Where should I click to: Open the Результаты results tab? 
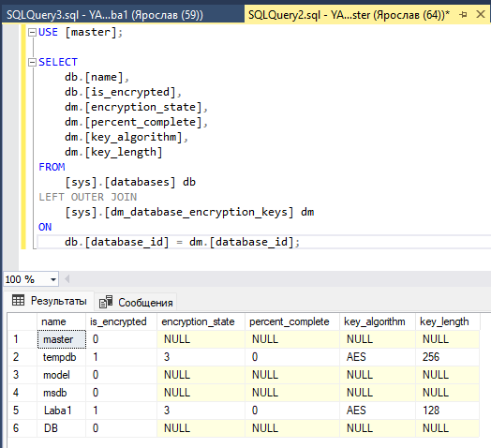[x=49, y=301]
